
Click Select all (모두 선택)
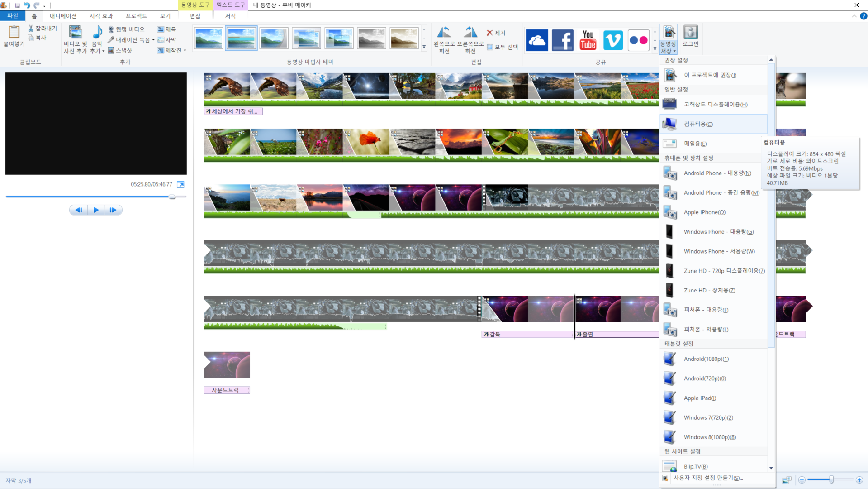tap(503, 47)
